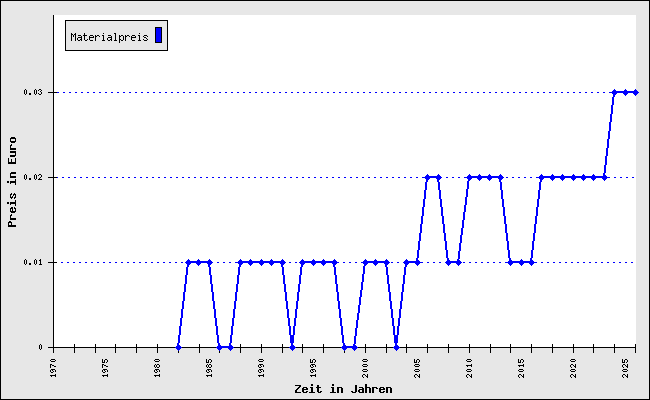Click the 1980 x-axis year label
The image size is (650, 400).
coord(158,368)
